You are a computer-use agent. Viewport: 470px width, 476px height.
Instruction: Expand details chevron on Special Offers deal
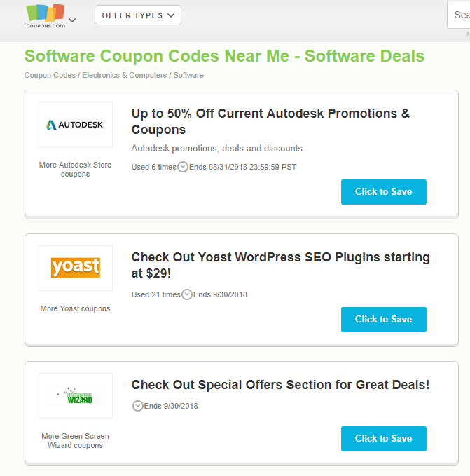138,406
